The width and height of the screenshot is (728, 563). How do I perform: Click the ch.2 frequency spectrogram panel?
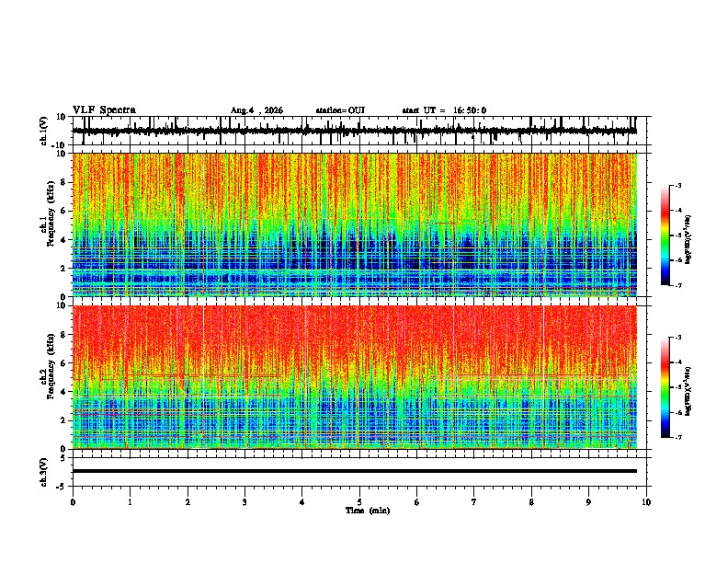coord(355,377)
